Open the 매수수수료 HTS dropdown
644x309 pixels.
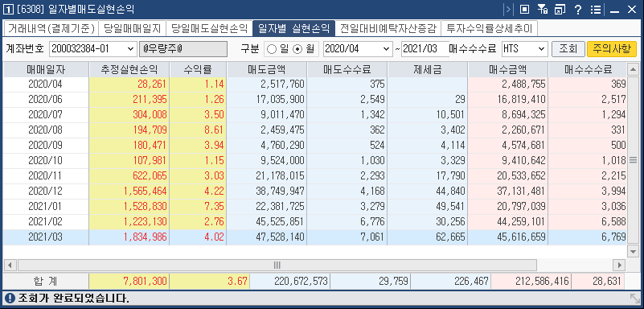tap(542, 49)
